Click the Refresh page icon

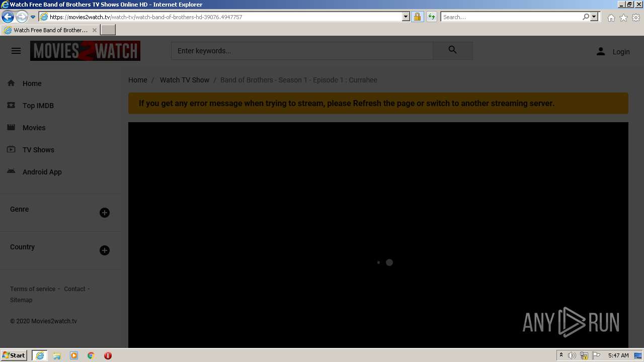click(x=432, y=17)
